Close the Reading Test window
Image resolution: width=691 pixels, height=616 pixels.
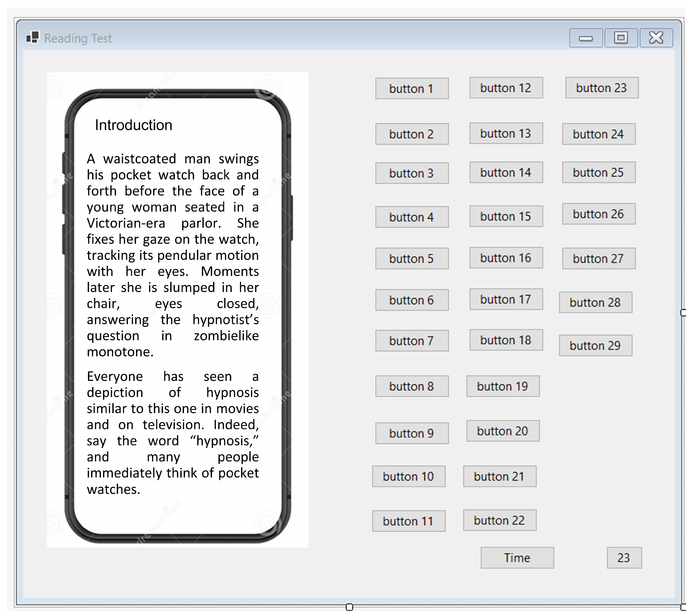tap(656, 38)
